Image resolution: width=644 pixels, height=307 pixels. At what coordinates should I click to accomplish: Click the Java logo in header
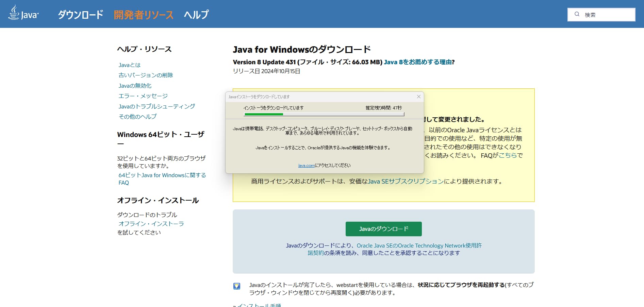pyautogui.click(x=23, y=14)
